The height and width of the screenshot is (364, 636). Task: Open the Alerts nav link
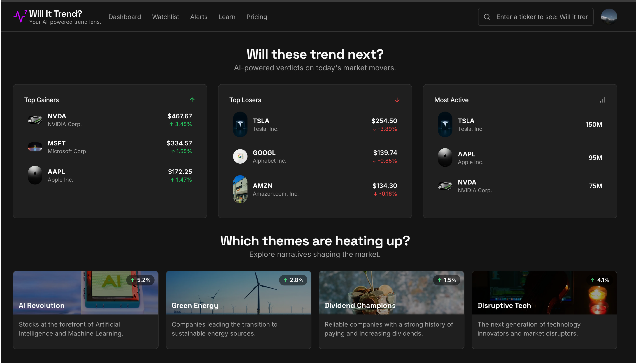[x=199, y=17]
